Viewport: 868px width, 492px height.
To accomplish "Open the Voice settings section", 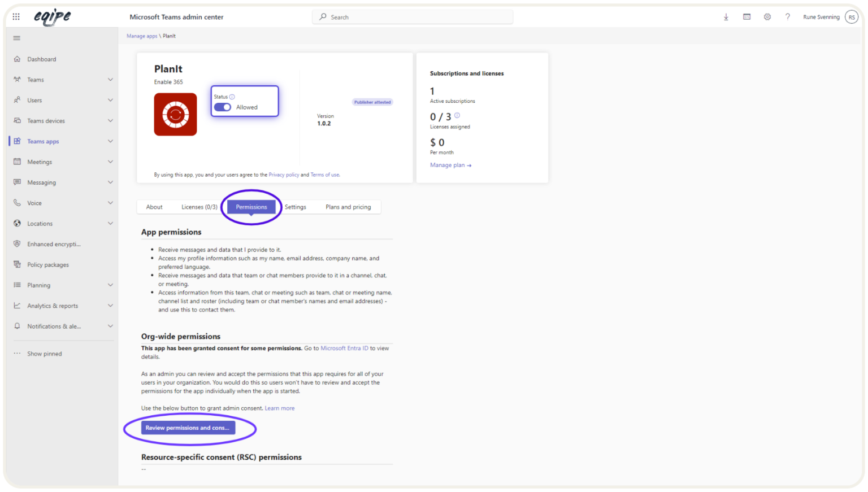I will (34, 202).
